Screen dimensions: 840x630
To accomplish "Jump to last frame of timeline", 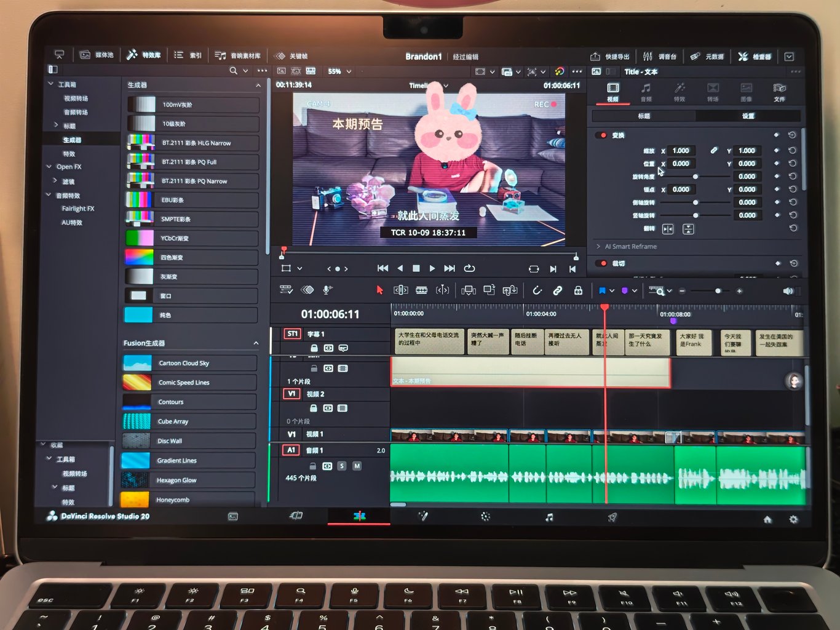I will [x=450, y=268].
